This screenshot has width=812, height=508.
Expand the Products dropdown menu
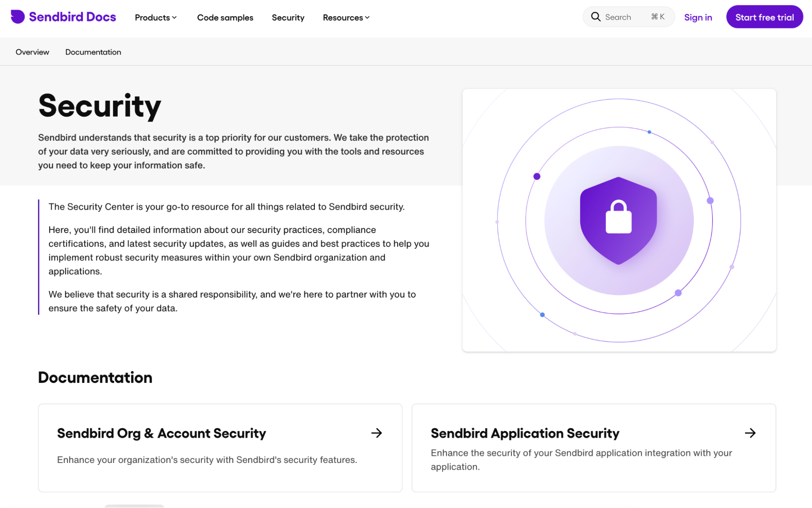coord(156,17)
